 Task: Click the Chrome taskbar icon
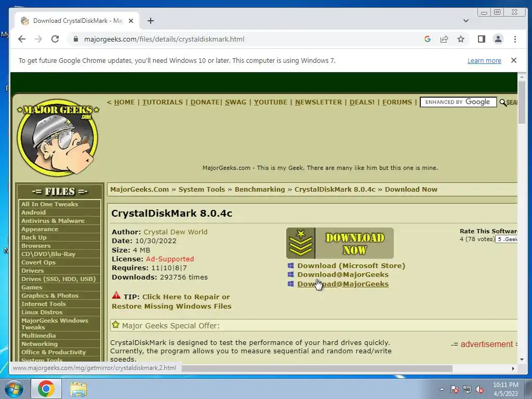coord(46,389)
